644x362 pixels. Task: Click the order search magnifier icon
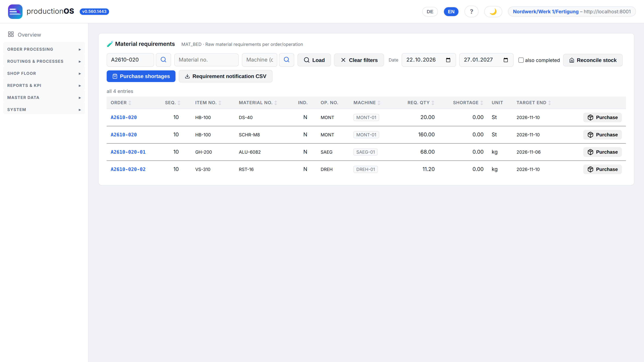coord(163,60)
